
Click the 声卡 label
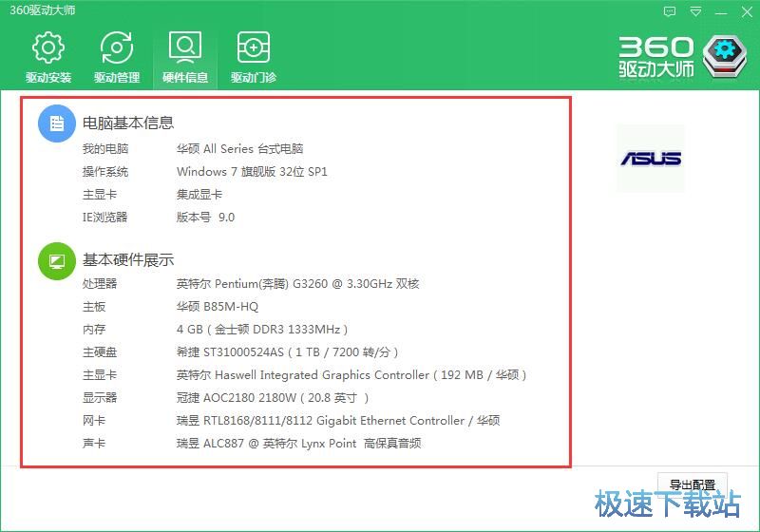click(94, 444)
